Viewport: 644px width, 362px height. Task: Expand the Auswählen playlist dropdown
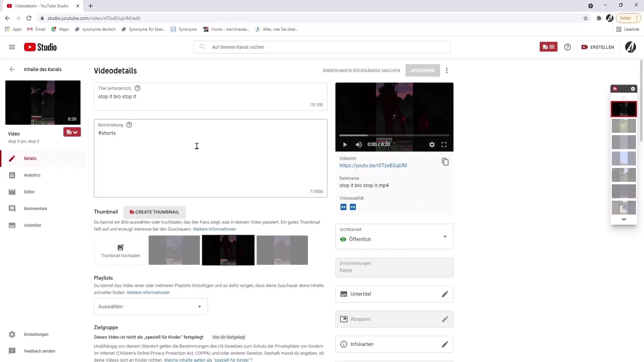[x=151, y=307]
